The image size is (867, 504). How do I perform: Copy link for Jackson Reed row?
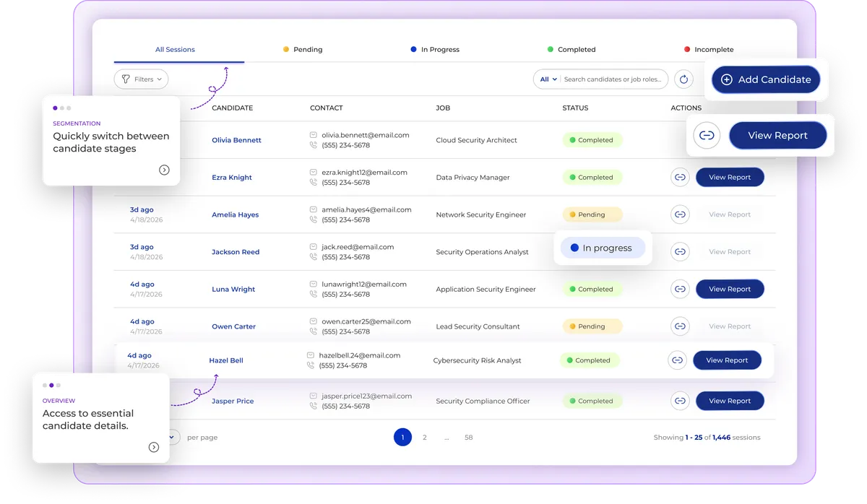point(680,252)
